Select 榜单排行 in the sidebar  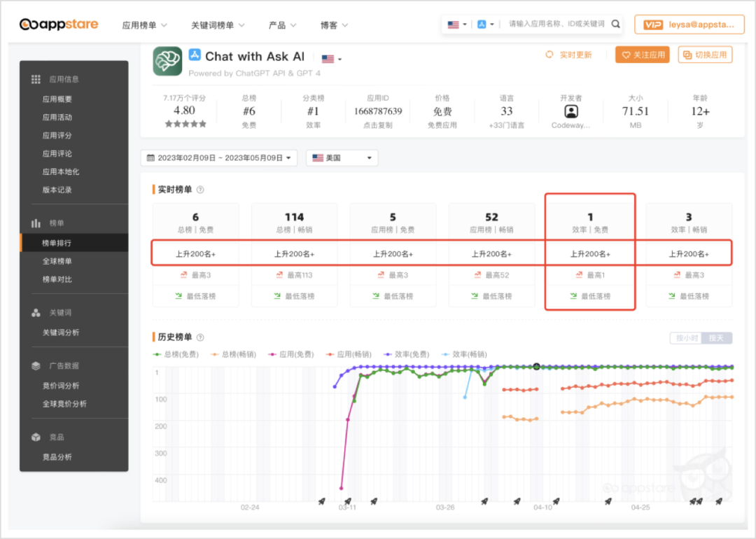(x=73, y=243)
